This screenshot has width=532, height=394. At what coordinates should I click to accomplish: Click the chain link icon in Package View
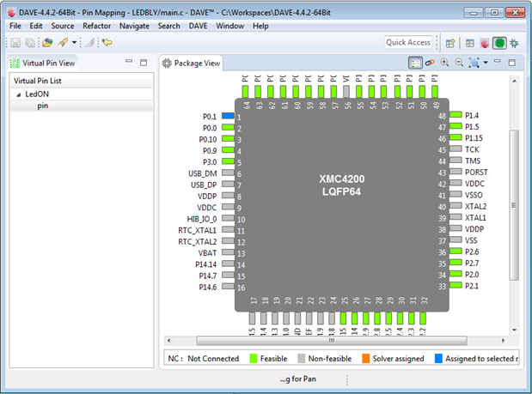coord(430,63)
